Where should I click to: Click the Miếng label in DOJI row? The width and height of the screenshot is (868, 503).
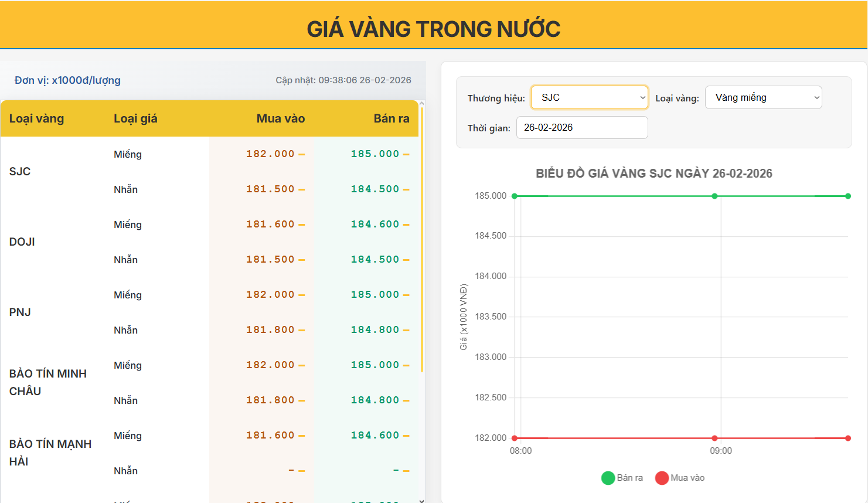coord(128,225)
